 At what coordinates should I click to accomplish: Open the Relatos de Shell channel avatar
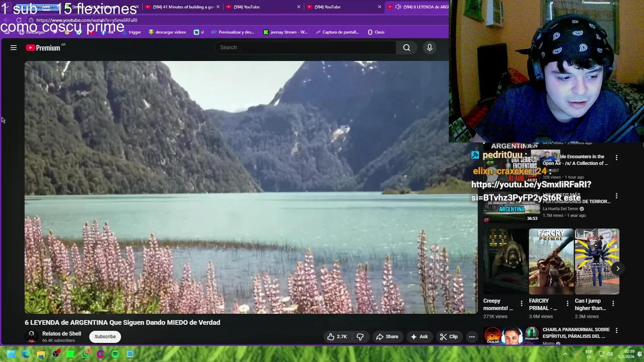coord(31,336)
